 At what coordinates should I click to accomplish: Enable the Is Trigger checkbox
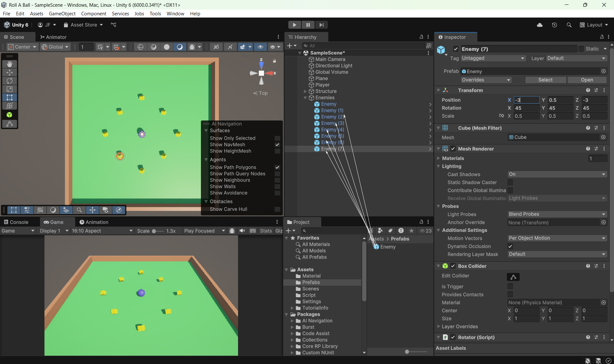pos(510,287)
